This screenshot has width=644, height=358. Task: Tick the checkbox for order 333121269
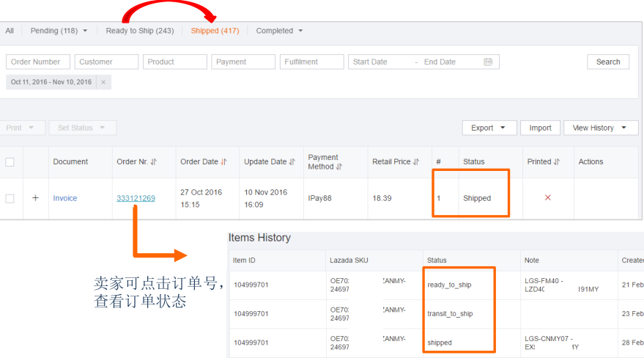(10, 199)
